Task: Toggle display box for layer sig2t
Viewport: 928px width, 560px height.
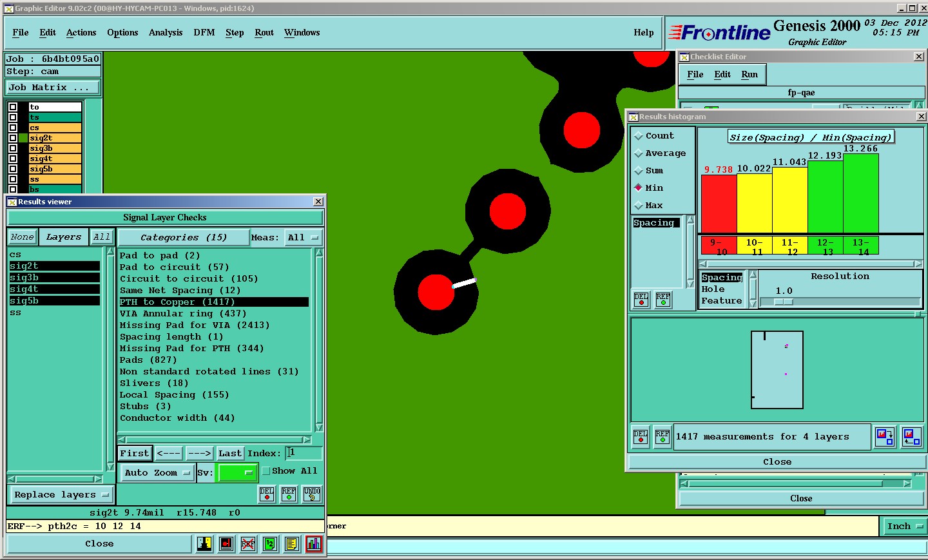Action: coord(13,138)
